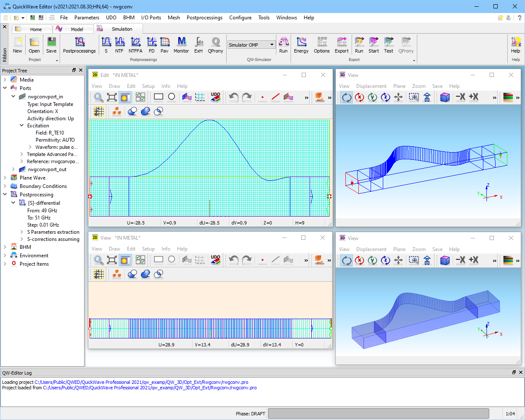This screenshot has height=420, width=525.
Task: Click the Energy export icon
Action: click(301, 45)
